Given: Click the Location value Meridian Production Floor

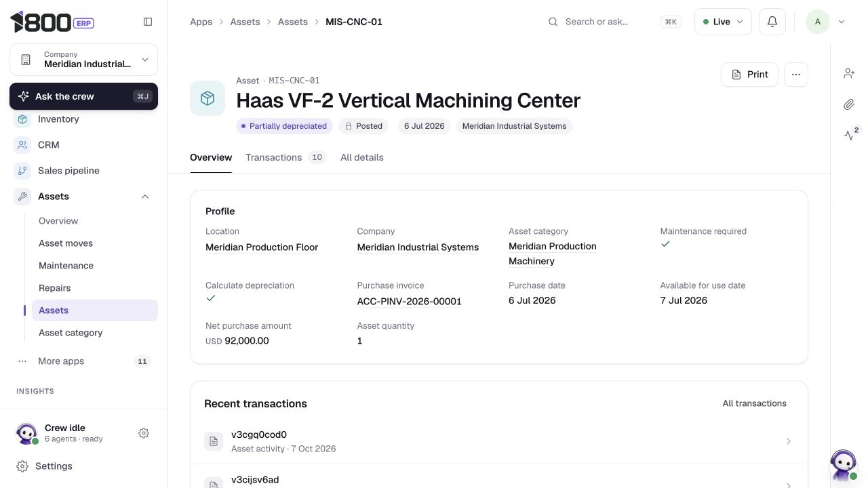Looking at the screenshot, I should point(262,247).
